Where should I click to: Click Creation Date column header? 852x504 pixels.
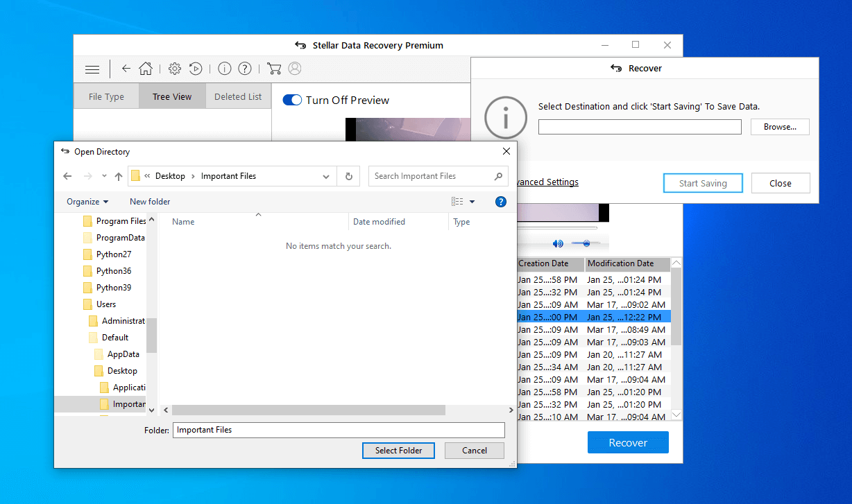[x=550, y=263]
